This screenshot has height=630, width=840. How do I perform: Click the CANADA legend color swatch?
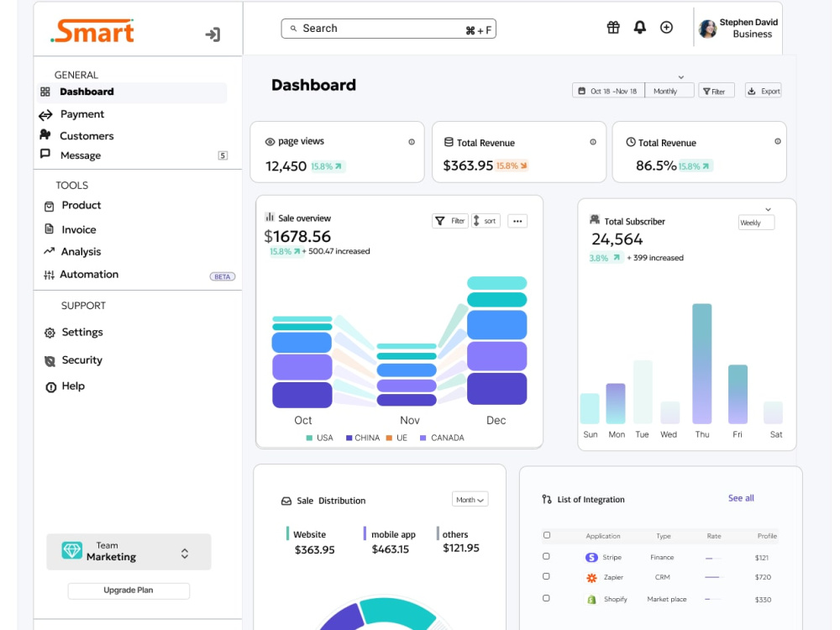(423, 438)
